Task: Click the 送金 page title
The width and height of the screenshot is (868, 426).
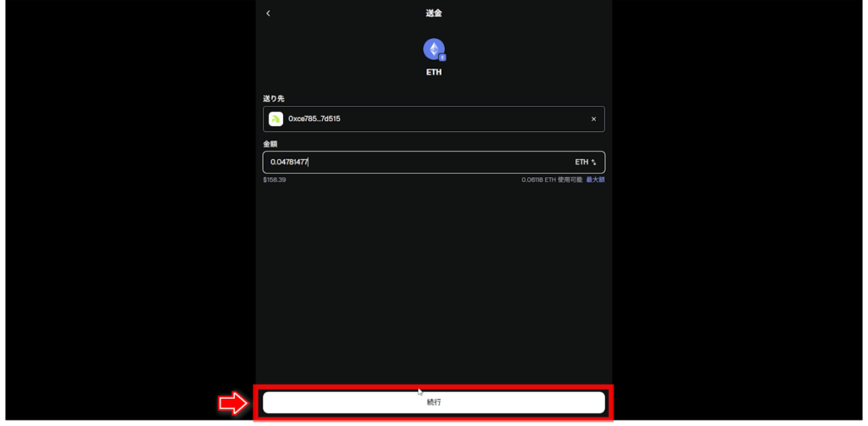Action: click(433, 14)
